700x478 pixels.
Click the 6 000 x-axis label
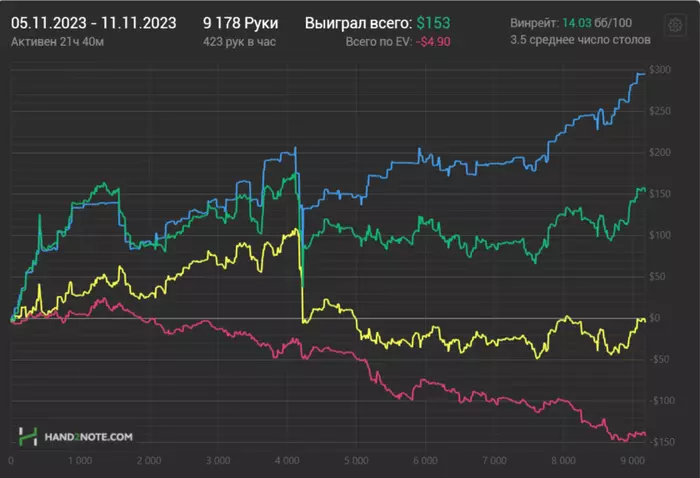point(425,461)
